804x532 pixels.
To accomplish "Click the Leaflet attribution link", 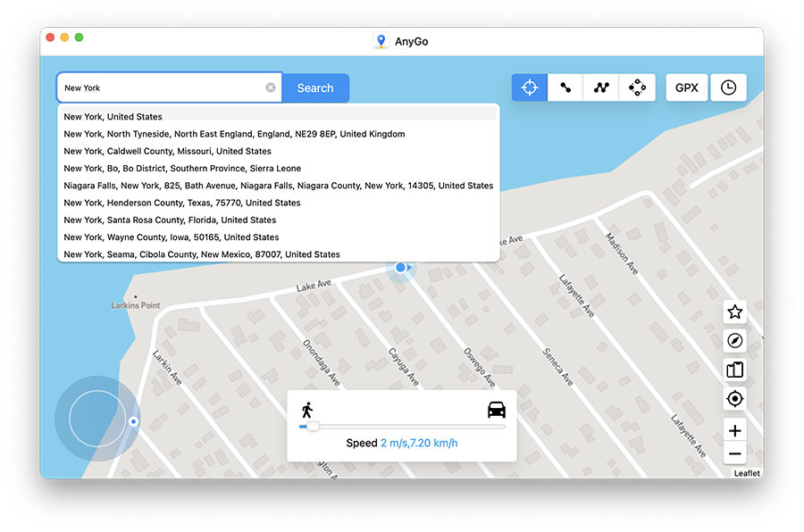I will (x=746, y=472).
